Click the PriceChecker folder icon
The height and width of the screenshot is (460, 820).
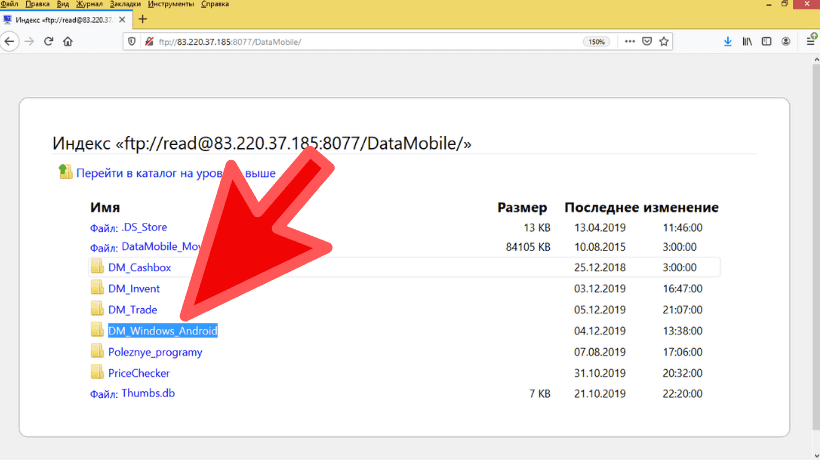[97, 372]
